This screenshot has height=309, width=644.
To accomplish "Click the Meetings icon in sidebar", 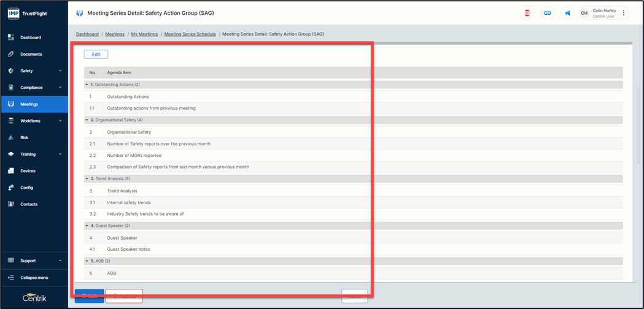I will click(x=11, y=104).
